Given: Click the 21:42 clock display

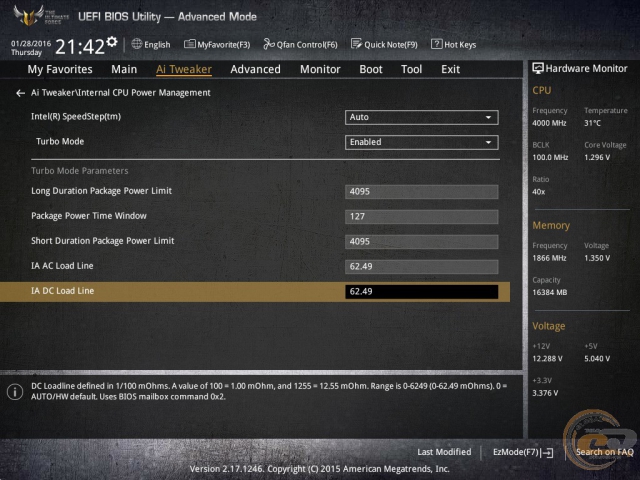Looking at the screenshot, I should tap(80, 47).
